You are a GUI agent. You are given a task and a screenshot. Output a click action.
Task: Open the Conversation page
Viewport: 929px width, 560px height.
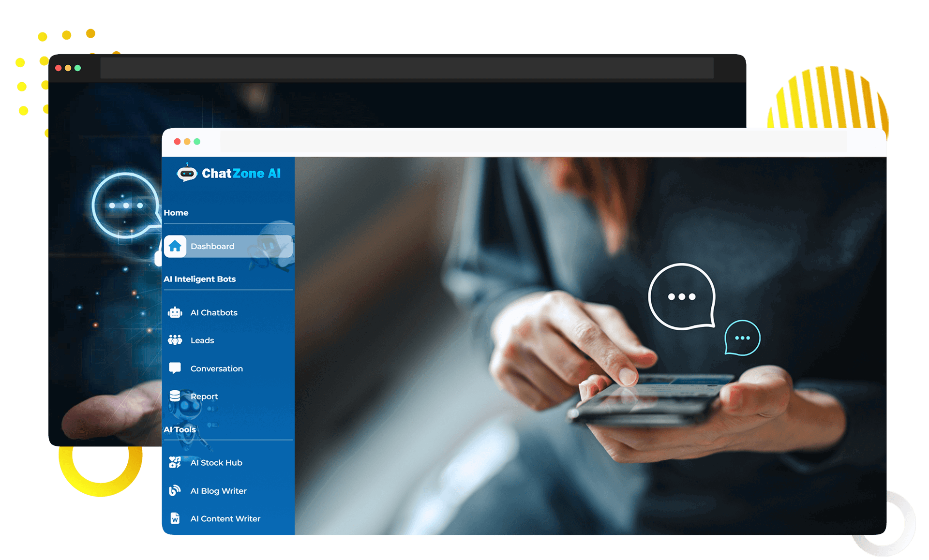(216, 368)
